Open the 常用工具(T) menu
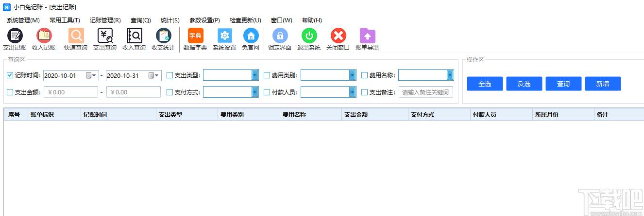The width and height of the screenshot is (644, 216). click(x=65, y=20)
